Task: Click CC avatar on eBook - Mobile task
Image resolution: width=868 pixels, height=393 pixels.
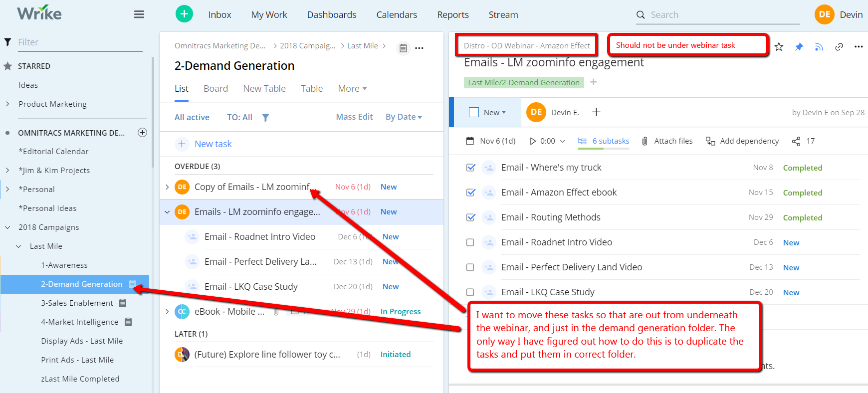Action: coord(182,312)
